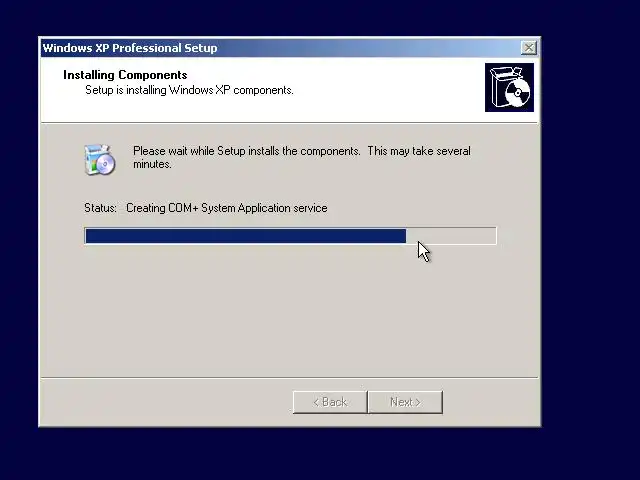Close the Windows XP Professional Setup dialog
The image size is (640, 480).
tap(529, 48)
